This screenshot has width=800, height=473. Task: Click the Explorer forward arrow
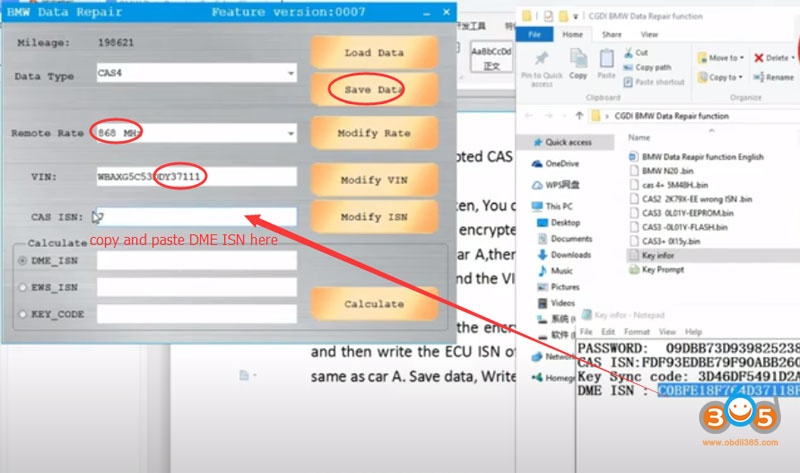click(548, 116)
